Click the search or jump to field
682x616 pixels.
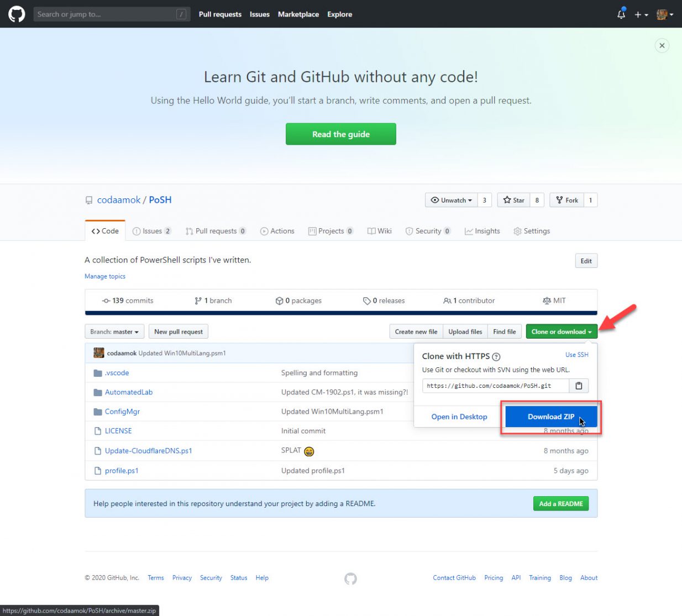(111, 14)
